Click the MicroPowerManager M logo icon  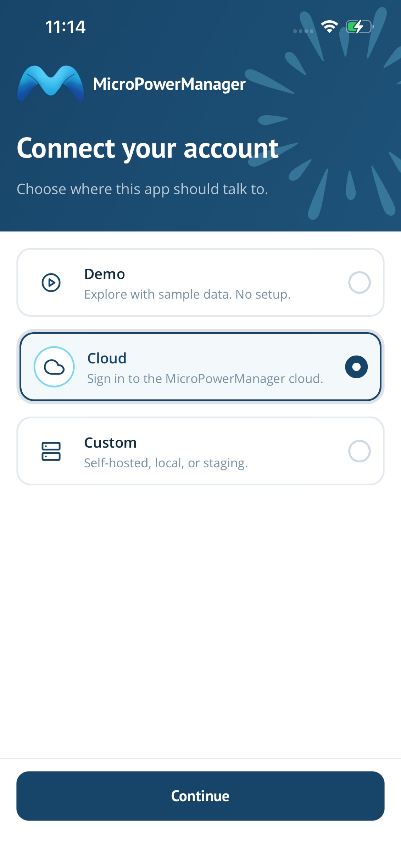[51, 83]
